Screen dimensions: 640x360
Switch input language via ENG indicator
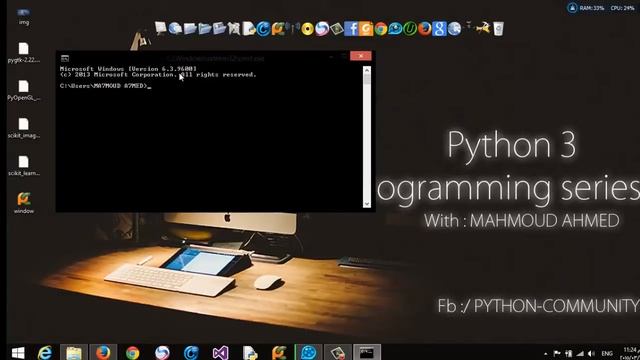607,353
